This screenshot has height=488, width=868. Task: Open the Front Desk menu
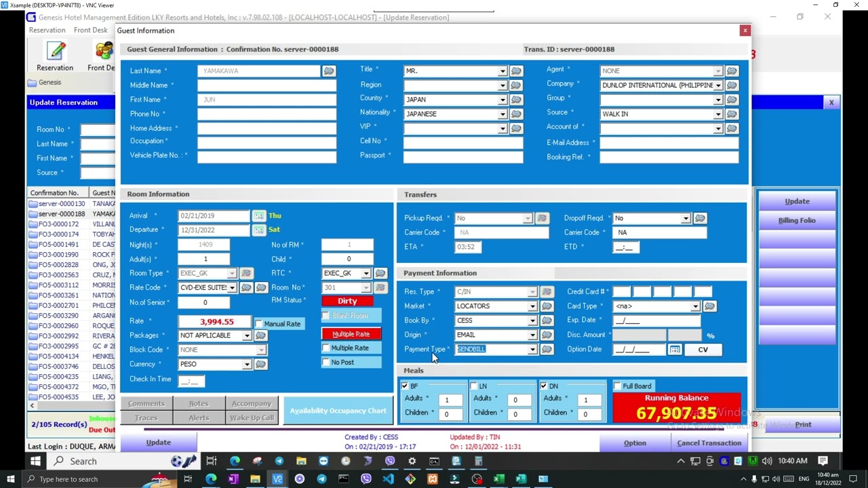click(91, 30)
